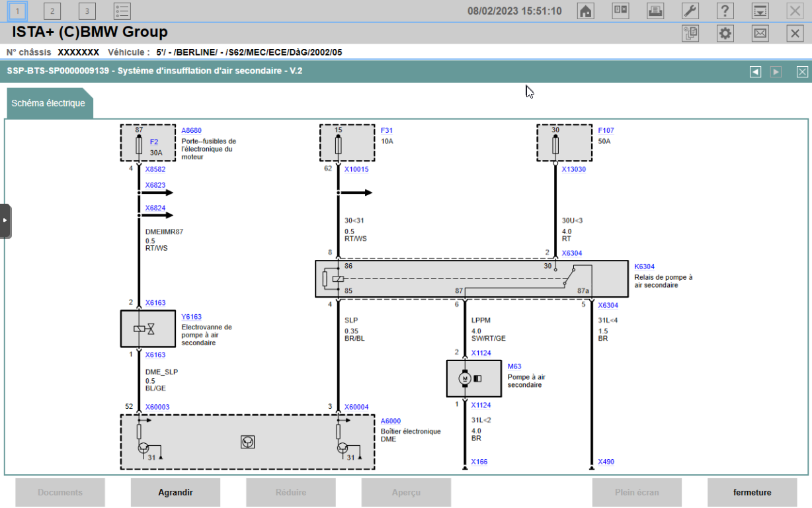
Task: Open pump component link M63
Action: tap(514, 366)
